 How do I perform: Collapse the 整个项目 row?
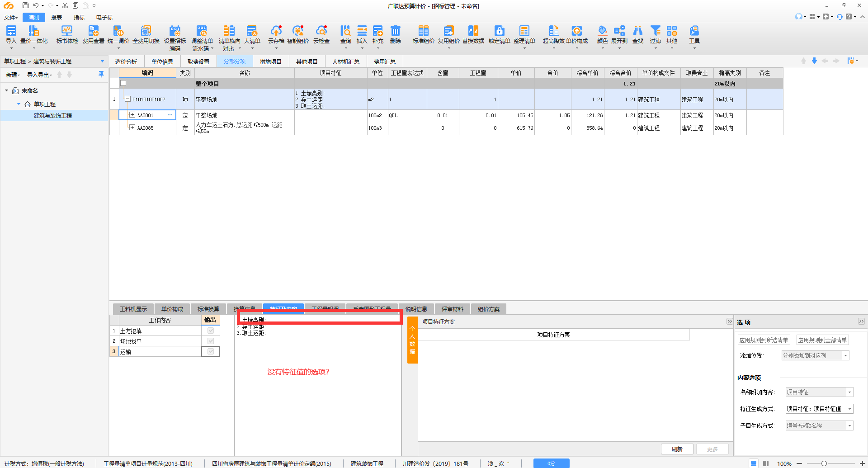click(123, 83)
